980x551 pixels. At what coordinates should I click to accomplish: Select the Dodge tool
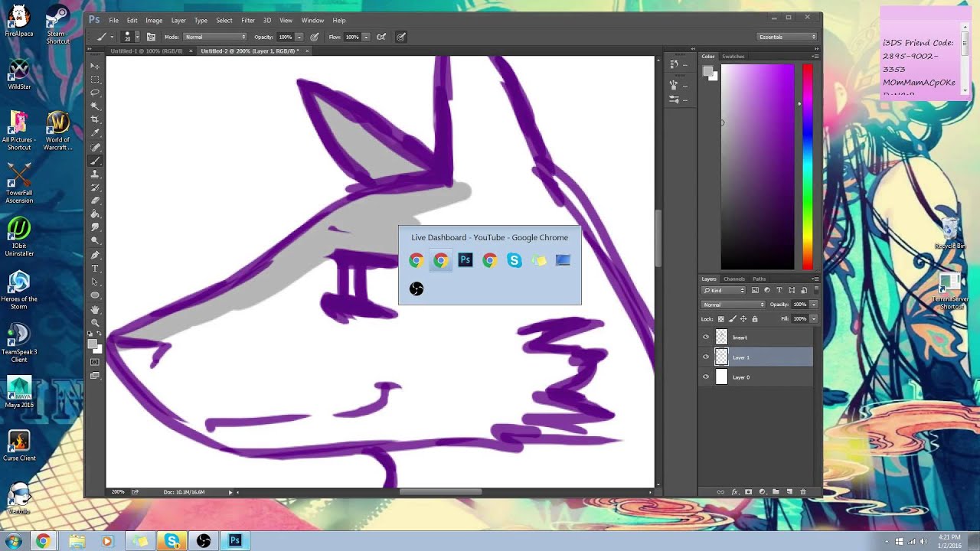click(95, 241)
